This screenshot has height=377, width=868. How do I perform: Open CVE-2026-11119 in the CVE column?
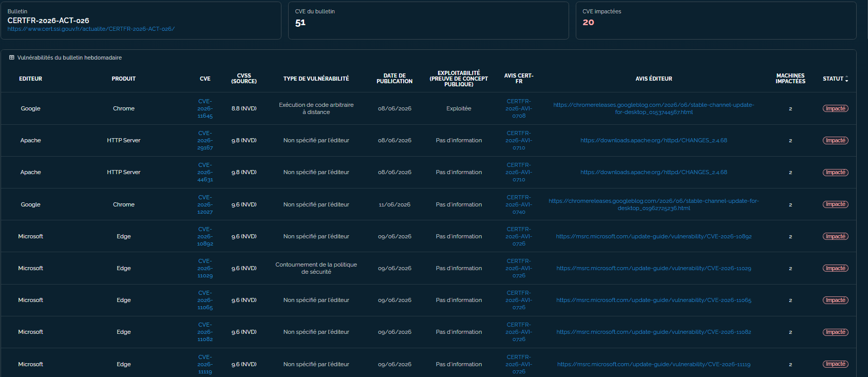[205, 364]
